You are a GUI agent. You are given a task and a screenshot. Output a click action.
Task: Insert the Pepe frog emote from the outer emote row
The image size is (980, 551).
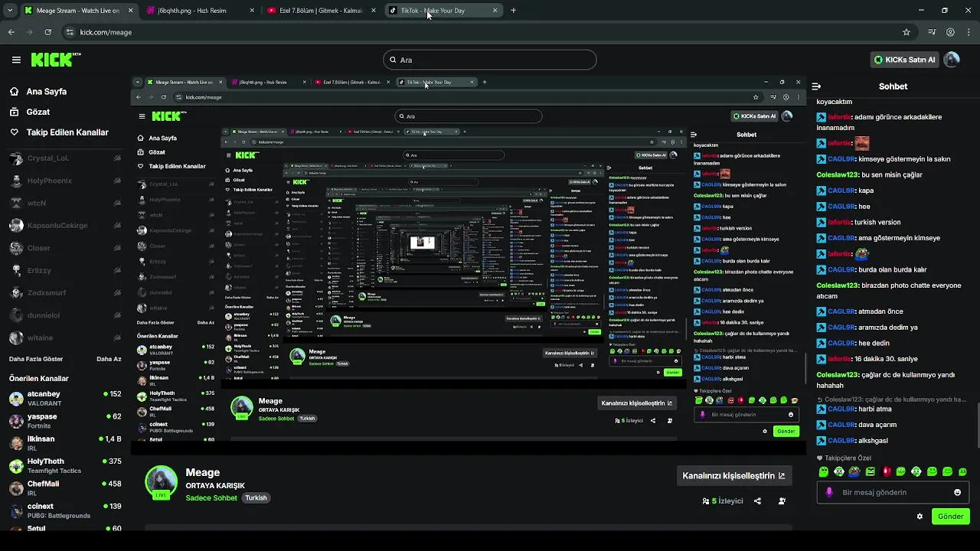[854, 471]
